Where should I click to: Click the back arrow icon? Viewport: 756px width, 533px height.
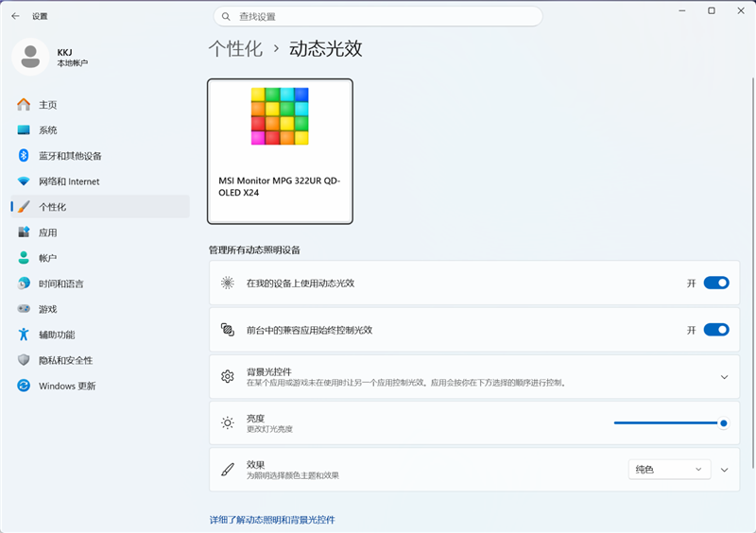point(15,16)
